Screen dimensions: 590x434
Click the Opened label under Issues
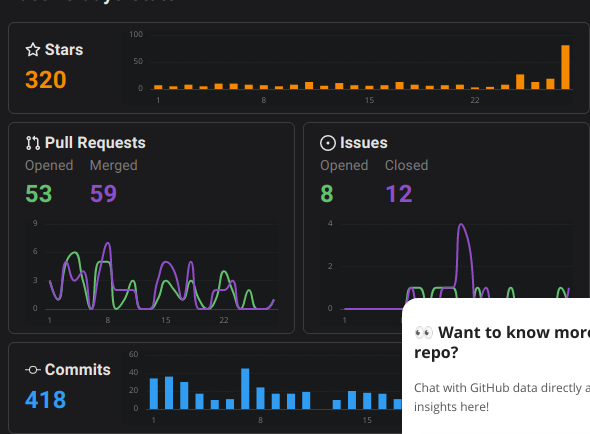click(x=344, y=166)
